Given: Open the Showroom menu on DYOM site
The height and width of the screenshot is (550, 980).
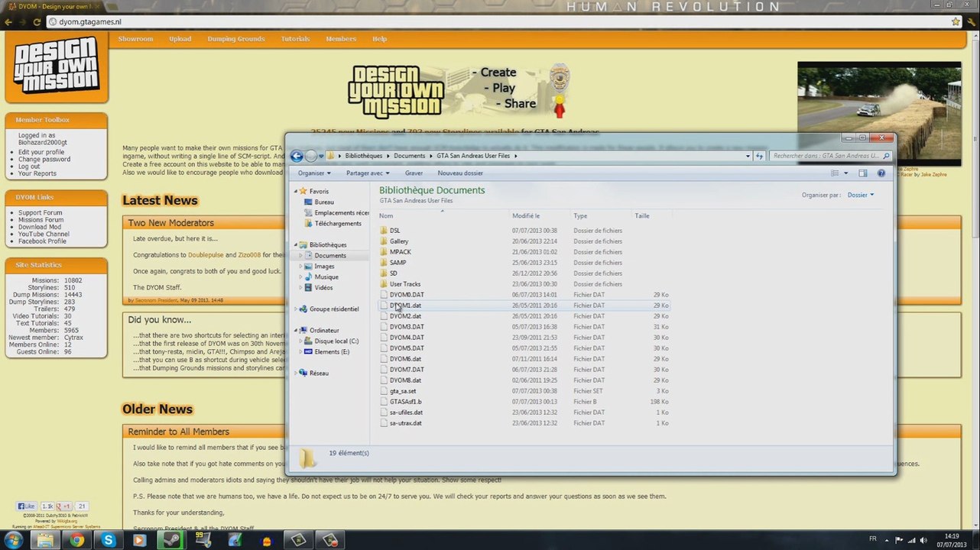Looking at the screenshot, I should click(135, 39).
